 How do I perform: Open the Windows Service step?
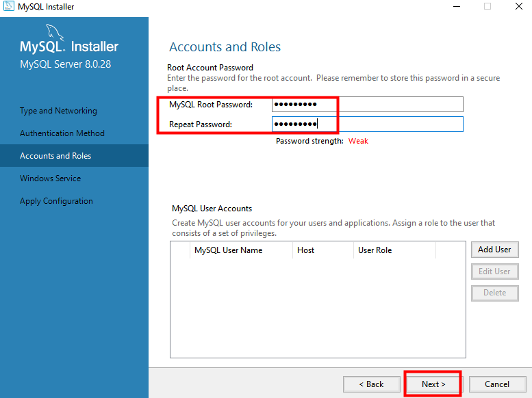50,178
